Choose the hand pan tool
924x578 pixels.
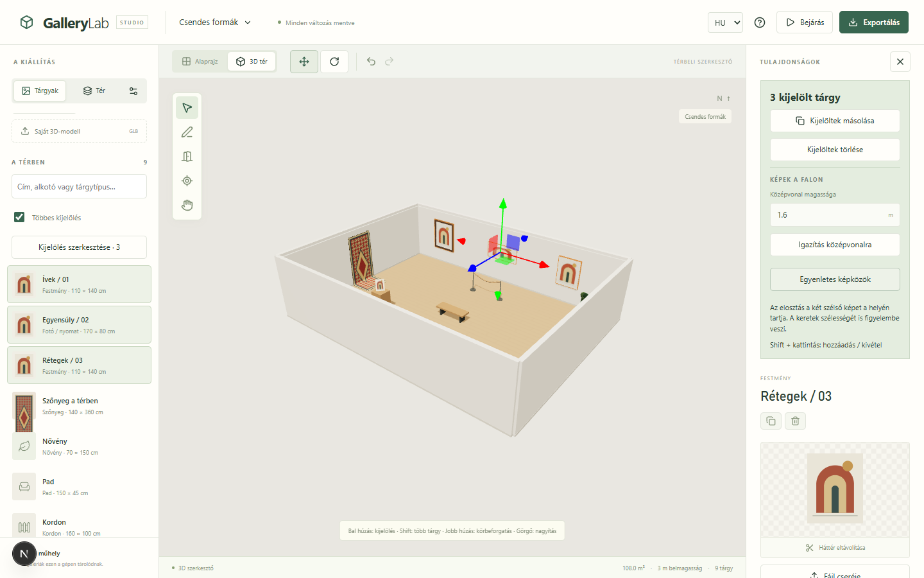point(187,206)
